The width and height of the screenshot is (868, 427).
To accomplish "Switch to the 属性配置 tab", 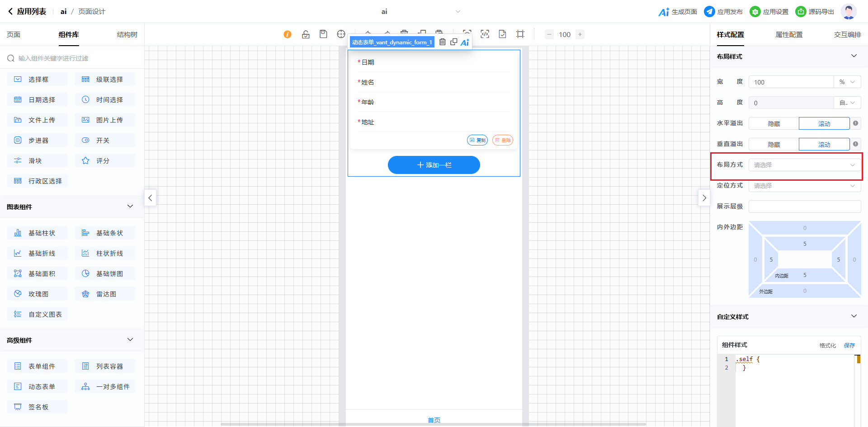I will click(789, 35).
